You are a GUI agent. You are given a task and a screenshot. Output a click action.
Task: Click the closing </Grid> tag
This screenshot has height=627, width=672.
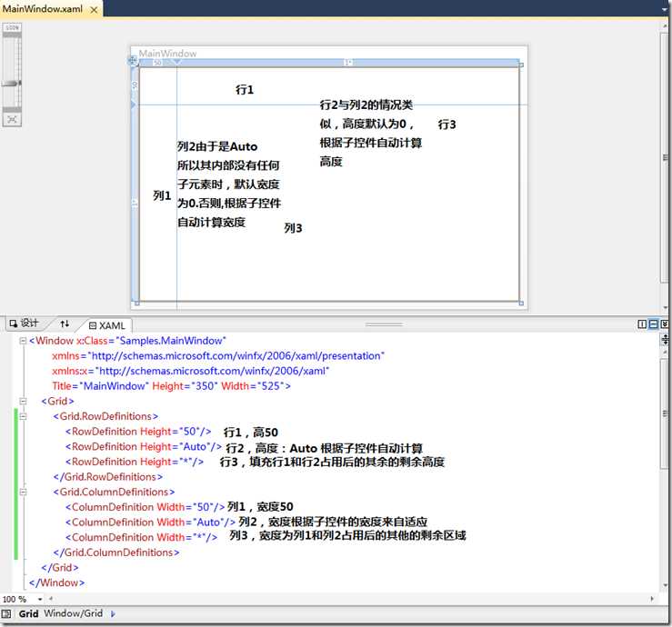point(60,567)
